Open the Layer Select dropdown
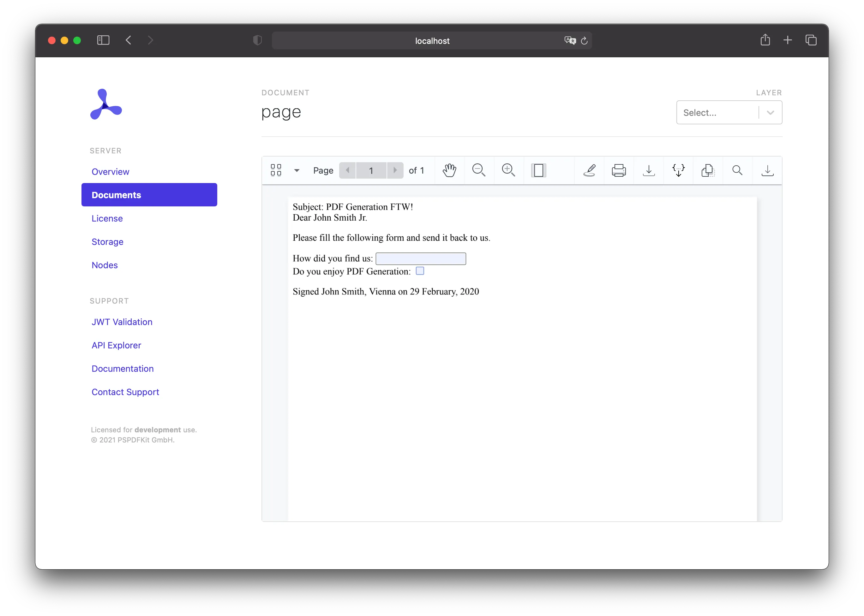864x616 pixels. click(x=729, y=112)
